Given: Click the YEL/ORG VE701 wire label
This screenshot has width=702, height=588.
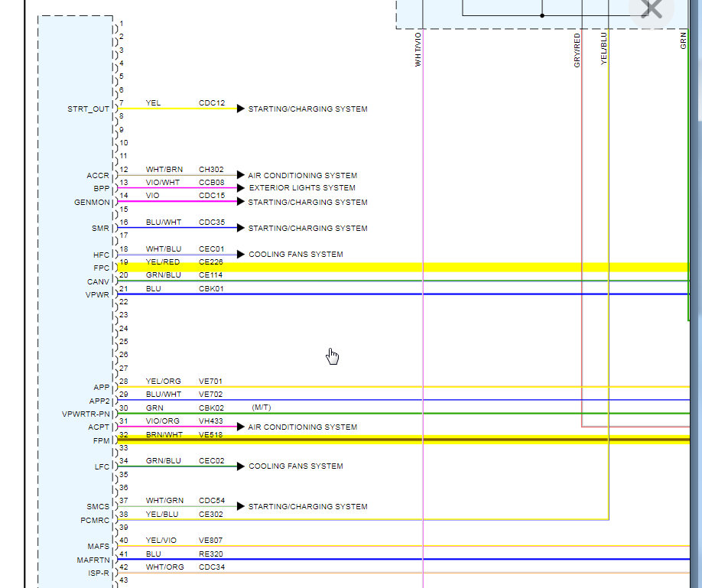Looking at the screenshot, I should (x=184, y=381).
